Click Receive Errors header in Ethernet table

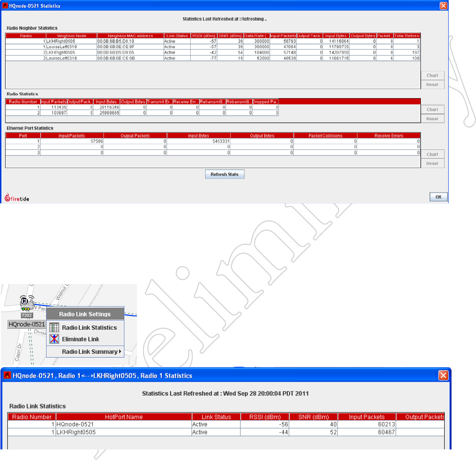point(389,136)
